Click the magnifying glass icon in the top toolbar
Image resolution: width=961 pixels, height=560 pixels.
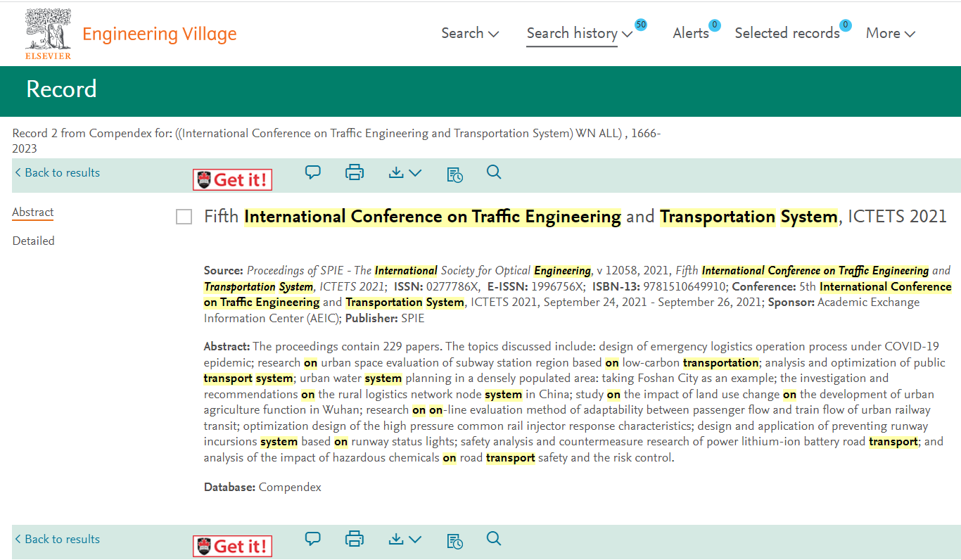tap(494, 172)
